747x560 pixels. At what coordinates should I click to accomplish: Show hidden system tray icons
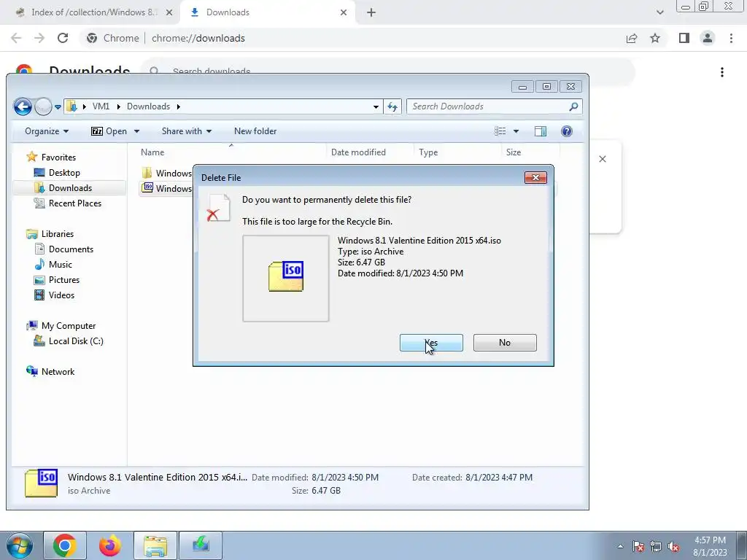(620, 546)
